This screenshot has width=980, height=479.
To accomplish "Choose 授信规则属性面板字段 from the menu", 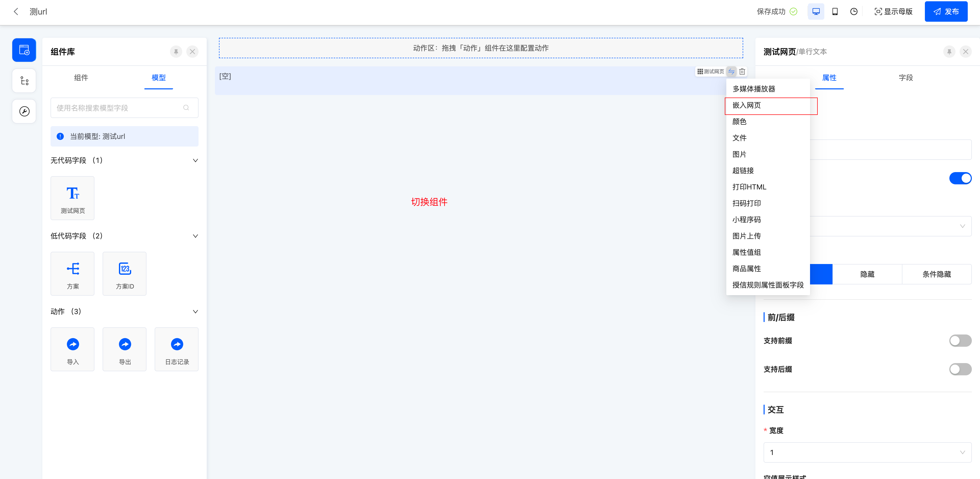I will [768, 285].
